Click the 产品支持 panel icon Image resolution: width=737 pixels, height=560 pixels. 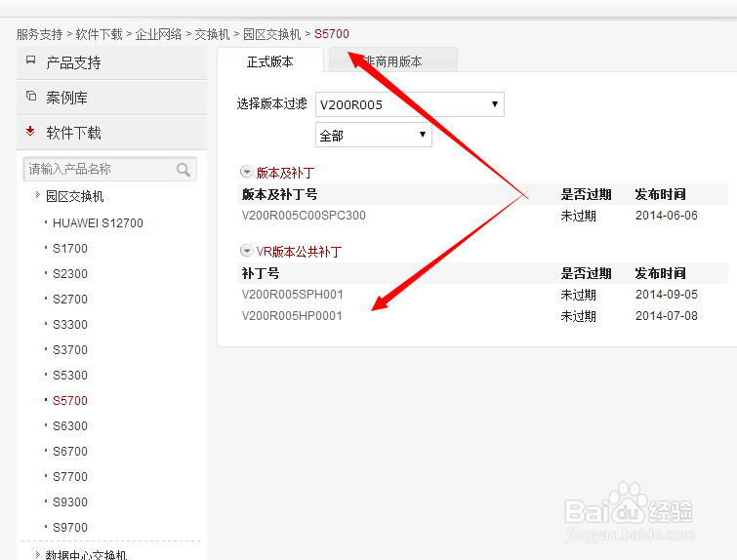coord(30,60)
